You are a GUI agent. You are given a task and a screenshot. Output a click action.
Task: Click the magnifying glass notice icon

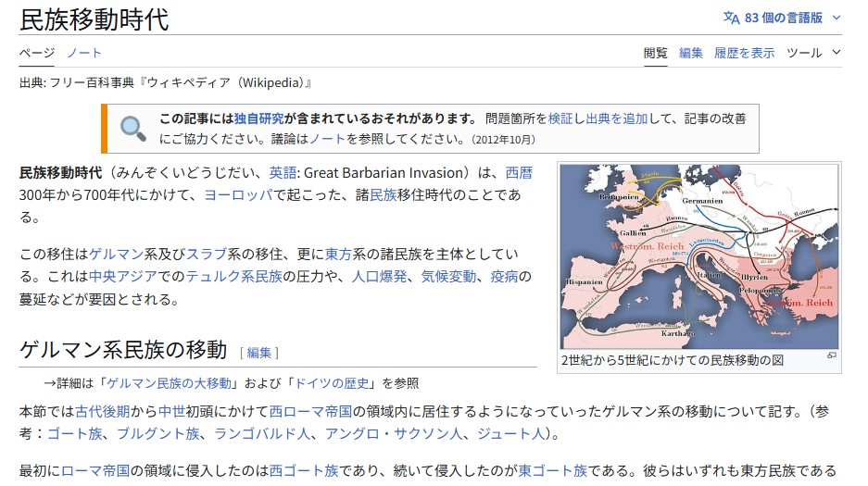[132, 129]
